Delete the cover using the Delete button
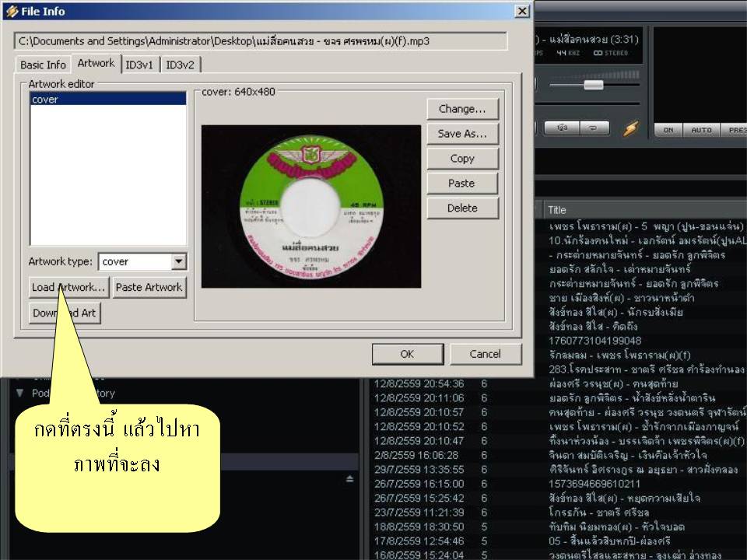The image size is (747, 560). click(462, 208)
